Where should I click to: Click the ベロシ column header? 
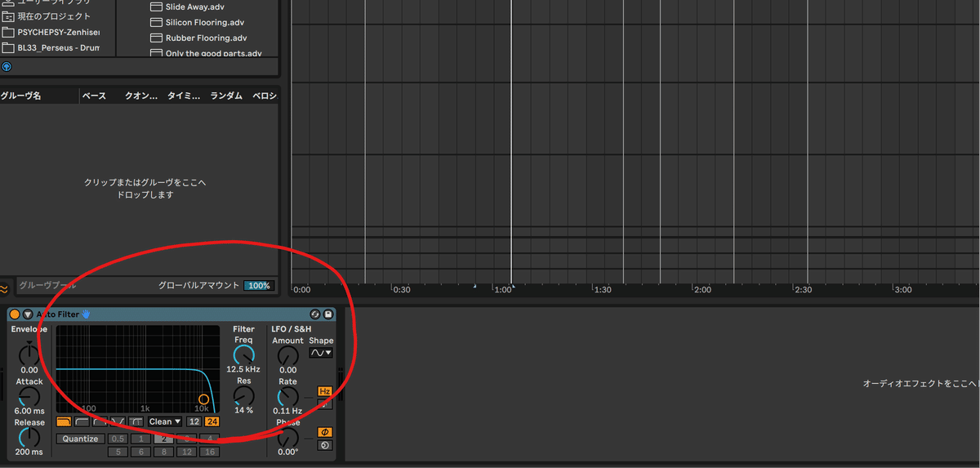tap(265, 96)
